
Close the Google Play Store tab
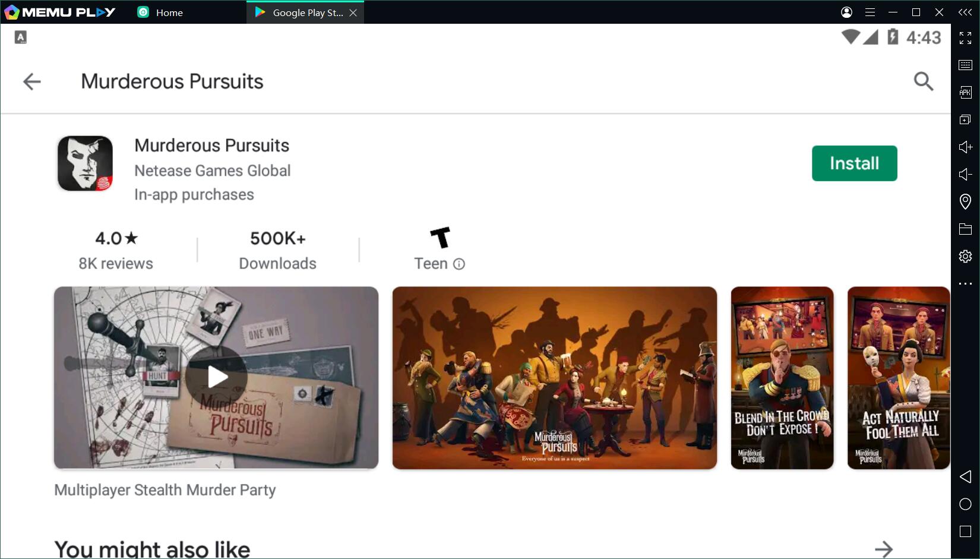click(x=353, y=12)
